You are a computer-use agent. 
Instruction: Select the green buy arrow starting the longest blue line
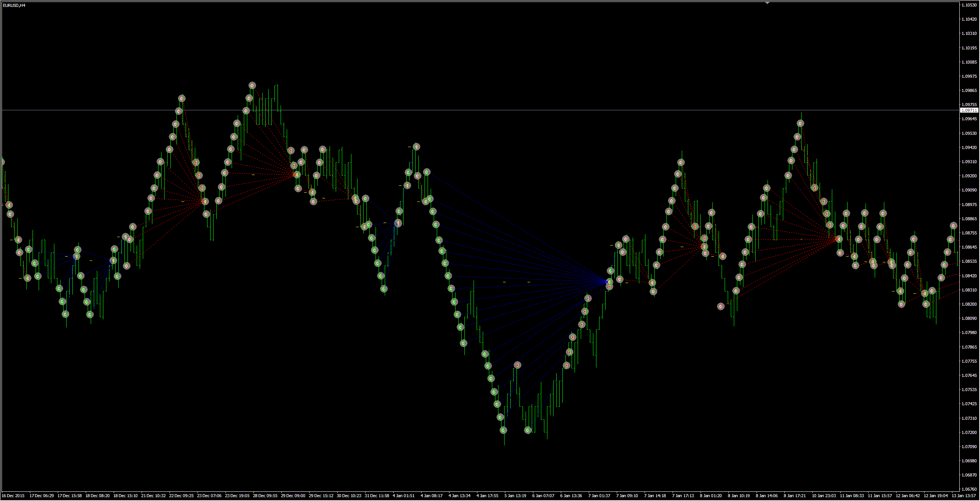click(427, 172)
